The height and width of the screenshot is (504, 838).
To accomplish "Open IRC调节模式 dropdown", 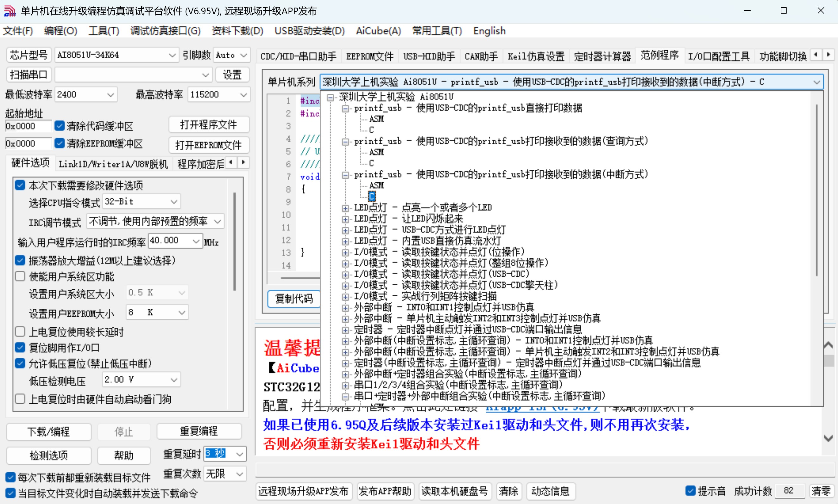I will coord(155,221).
